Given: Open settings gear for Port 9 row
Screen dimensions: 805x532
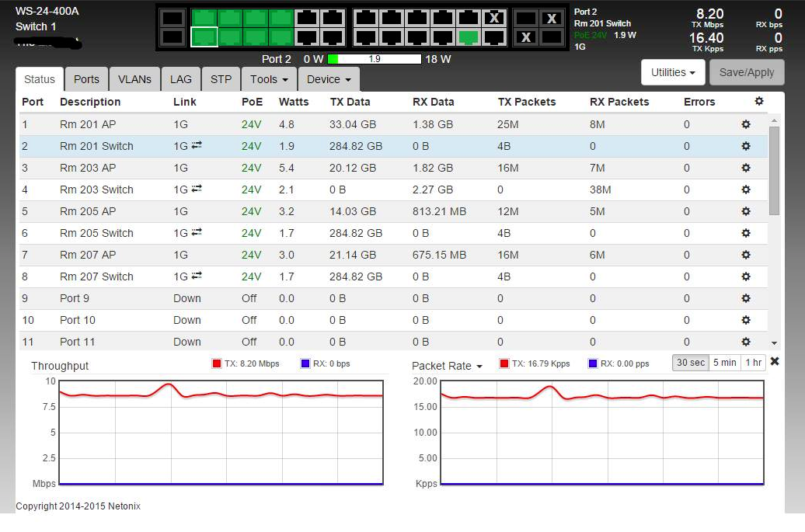Looking at the screenshot, I should (x=746, y=298).
